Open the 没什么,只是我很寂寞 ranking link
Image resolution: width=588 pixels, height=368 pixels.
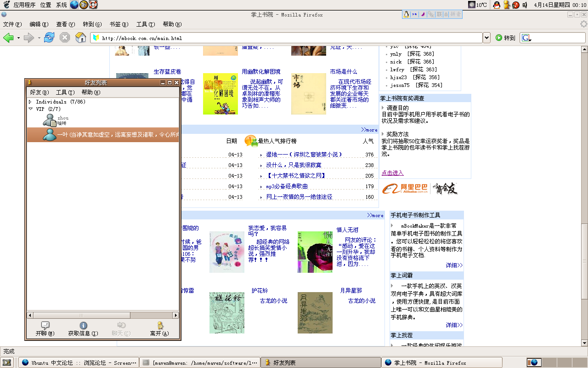294,165
